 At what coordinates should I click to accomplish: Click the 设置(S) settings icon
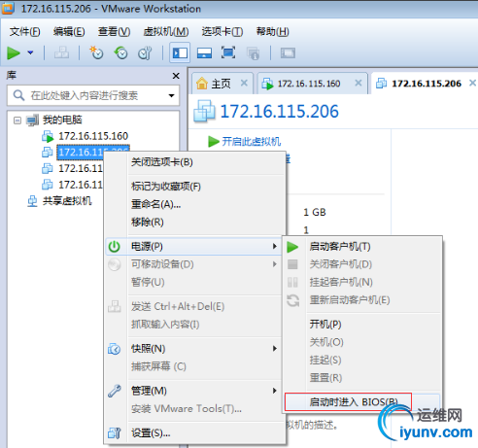pyautogui.click(x=114, y=433)
